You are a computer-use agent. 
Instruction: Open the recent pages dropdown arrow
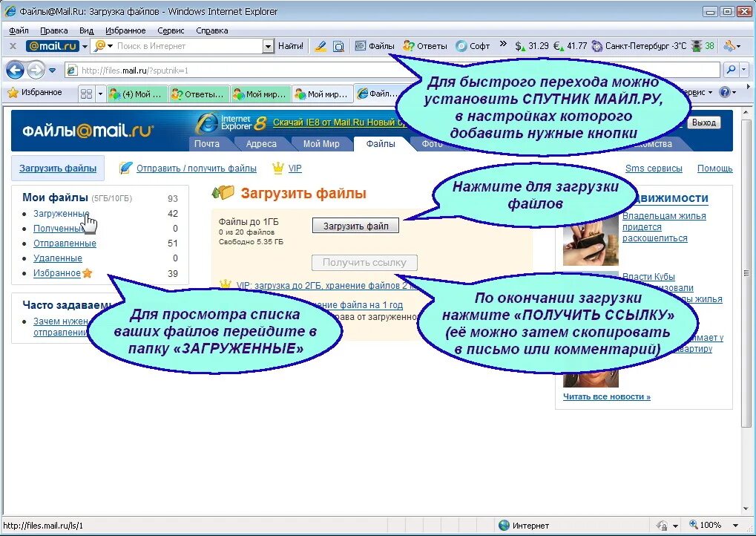tap(52, 71)
